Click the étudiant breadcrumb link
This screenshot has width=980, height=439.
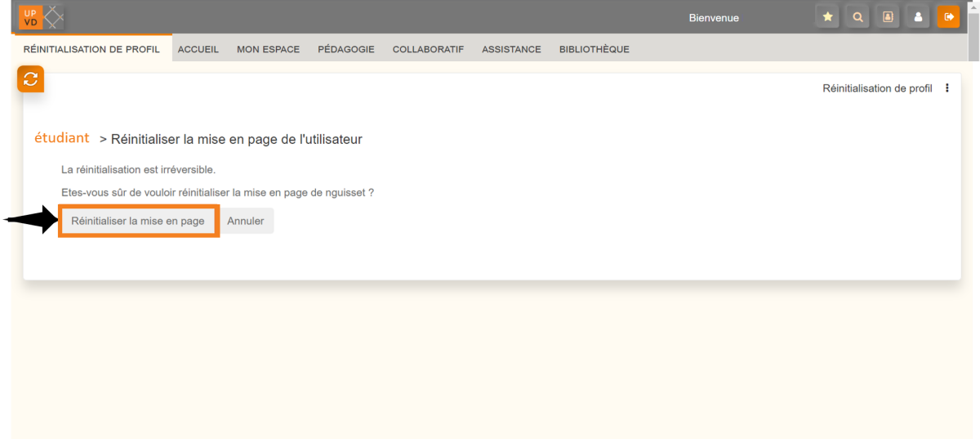pos(62,137)
